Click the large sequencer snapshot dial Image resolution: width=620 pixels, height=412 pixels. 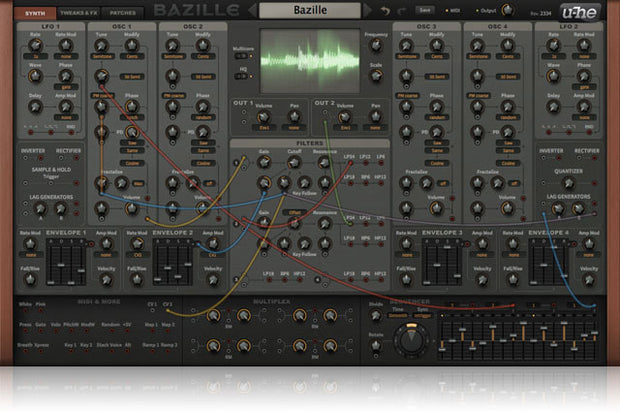[411, 340]
